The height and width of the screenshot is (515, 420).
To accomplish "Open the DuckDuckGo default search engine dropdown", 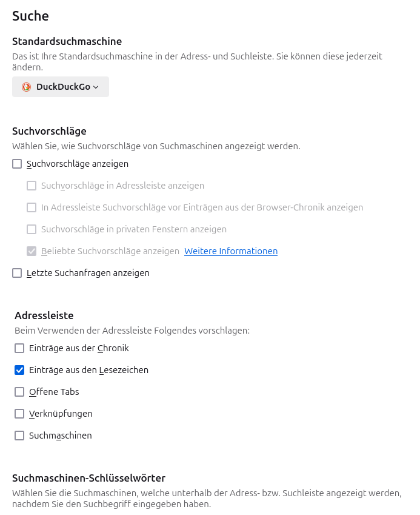I will pyautogui.click(x=61, y=87).
